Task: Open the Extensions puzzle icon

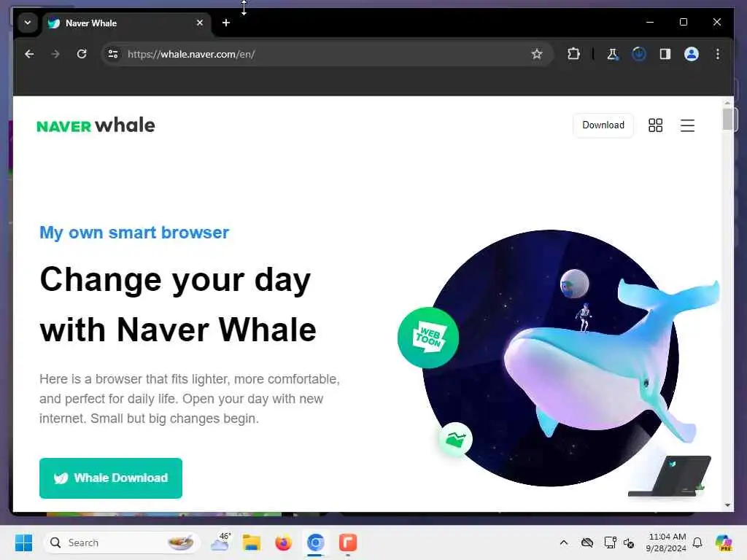Action: pyautogui.click(x=573, y=54)
